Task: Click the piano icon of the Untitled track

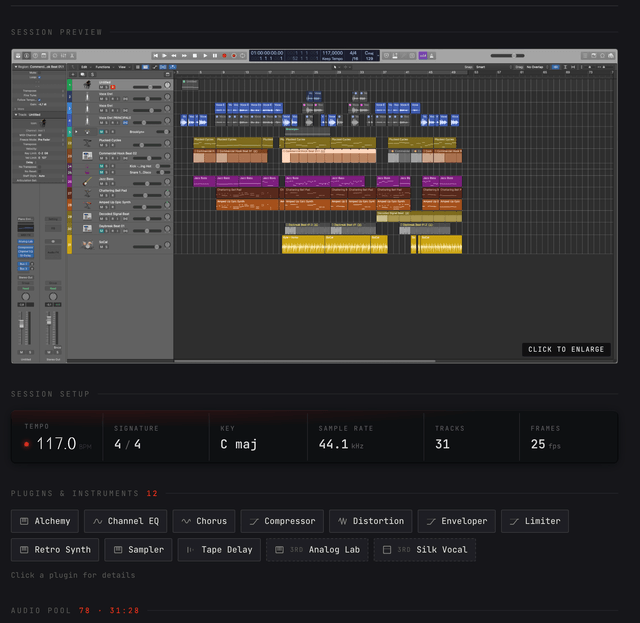Action: [x=87, y=85]
